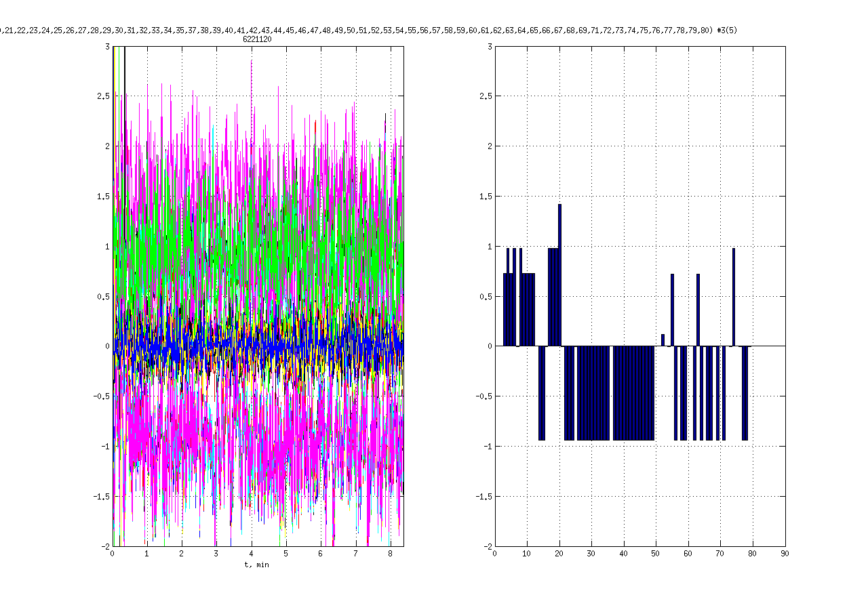Click the negative bar block spanning 26 to 35

click(593, 393)
